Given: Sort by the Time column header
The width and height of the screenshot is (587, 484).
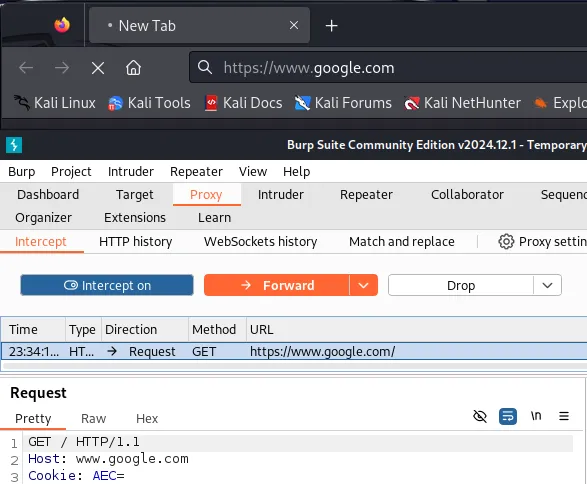Looking at the screenshot, I should [x=33, y=329].
